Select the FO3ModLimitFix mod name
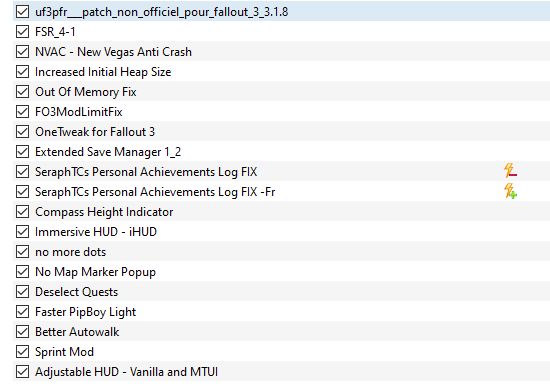The width and height of the screenshot is (550, 386). pos(79,112)
